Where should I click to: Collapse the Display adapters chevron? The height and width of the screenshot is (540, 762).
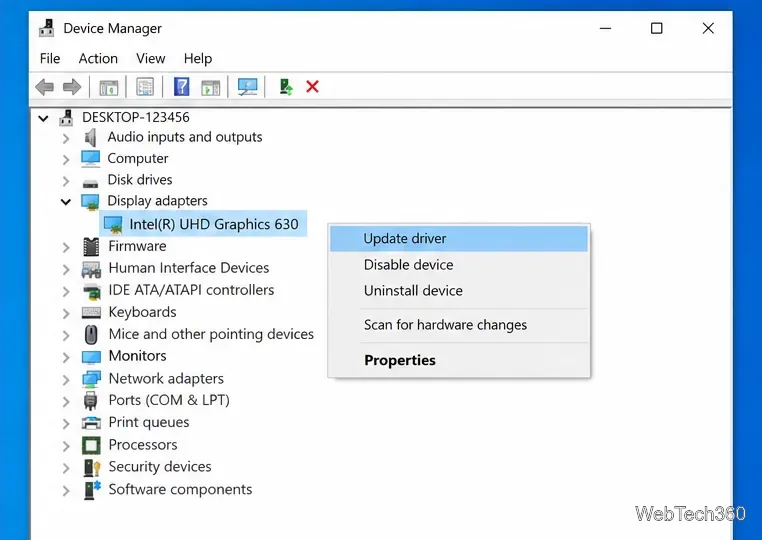tap(66, 202)
